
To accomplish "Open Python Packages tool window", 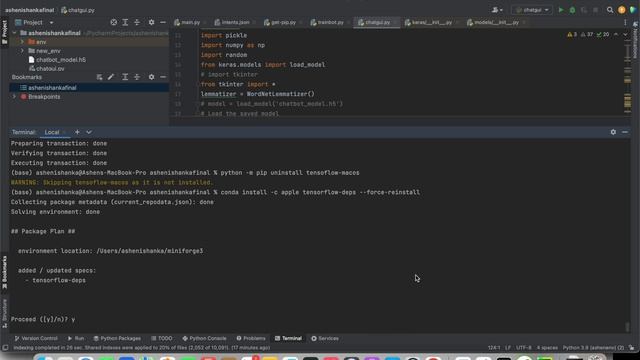I will (117, 338).
